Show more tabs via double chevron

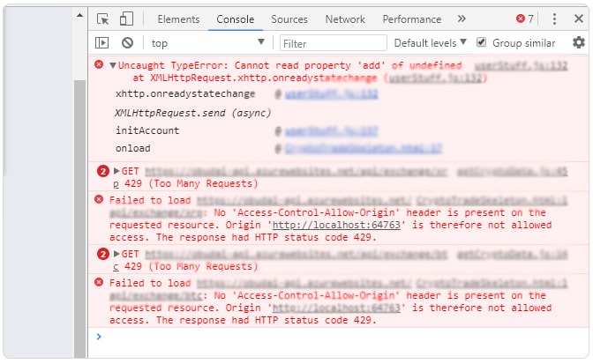[462, 19]
